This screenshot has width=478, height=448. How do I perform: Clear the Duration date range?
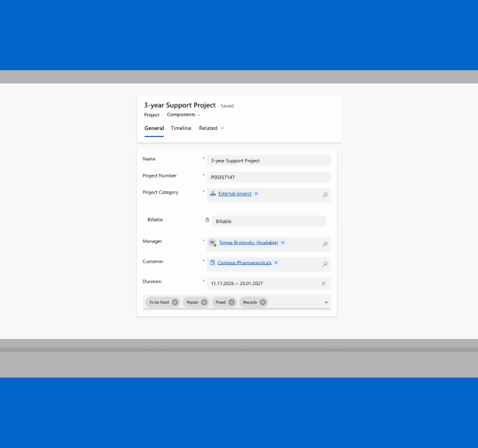pyautogui.click(x=323, y=284)
